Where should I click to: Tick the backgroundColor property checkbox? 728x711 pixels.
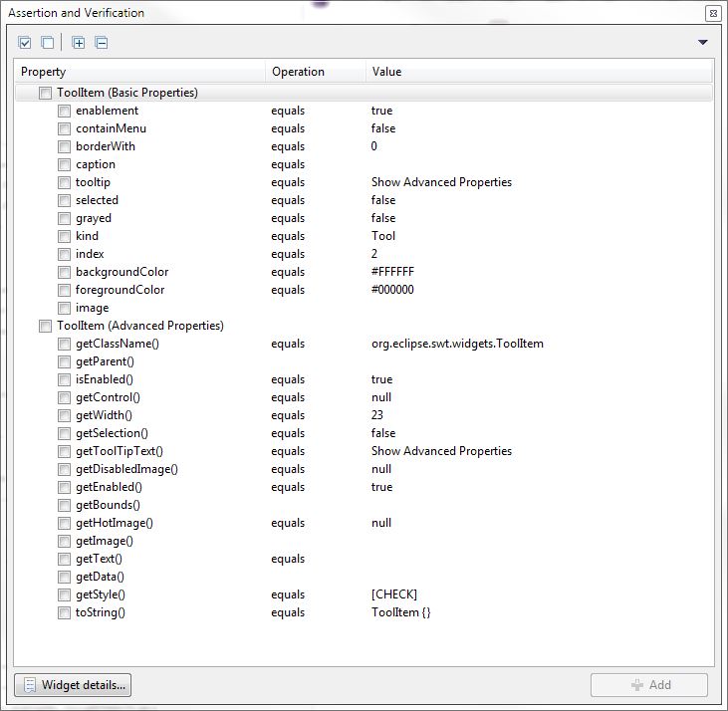64,272
